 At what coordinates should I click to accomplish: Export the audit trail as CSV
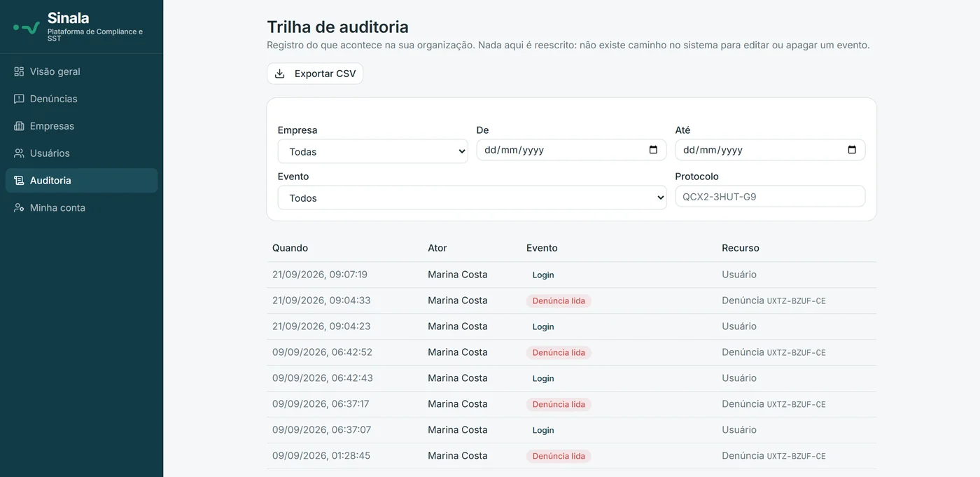[x=315, y=74]
